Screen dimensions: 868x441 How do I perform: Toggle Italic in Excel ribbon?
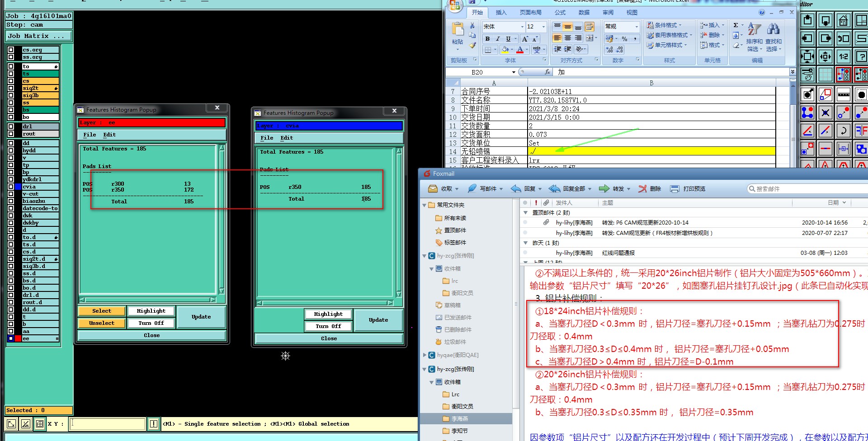tap(498, 39)
